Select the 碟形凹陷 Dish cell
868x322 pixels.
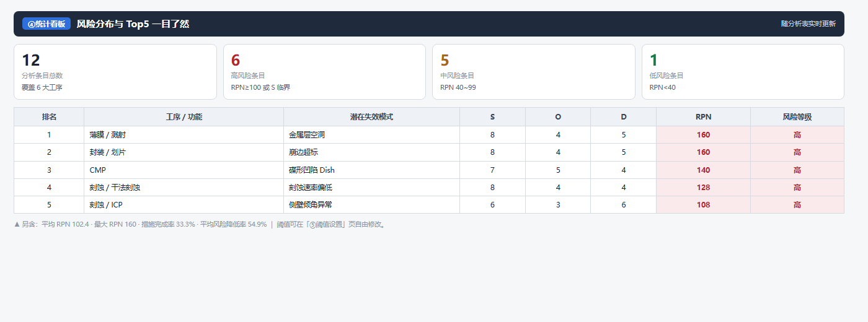point(372,170)
